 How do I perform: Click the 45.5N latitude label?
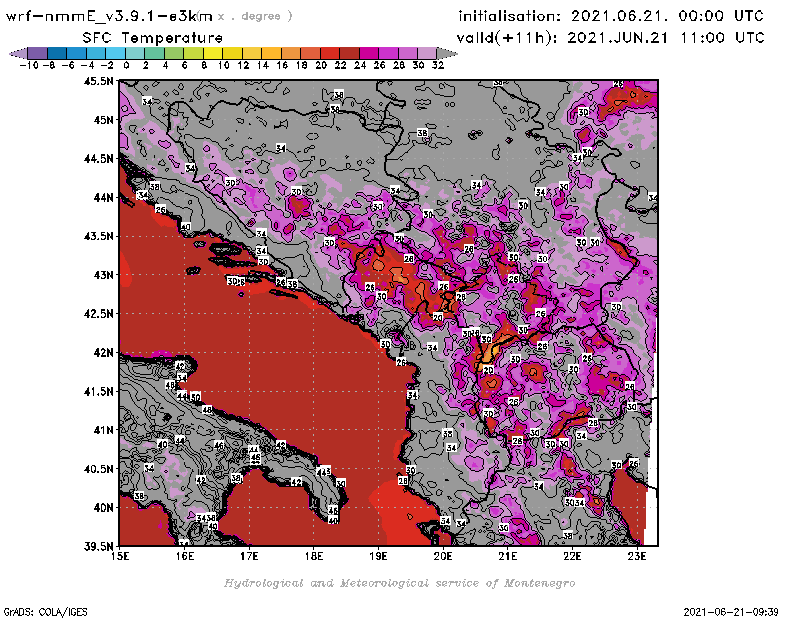98,81
